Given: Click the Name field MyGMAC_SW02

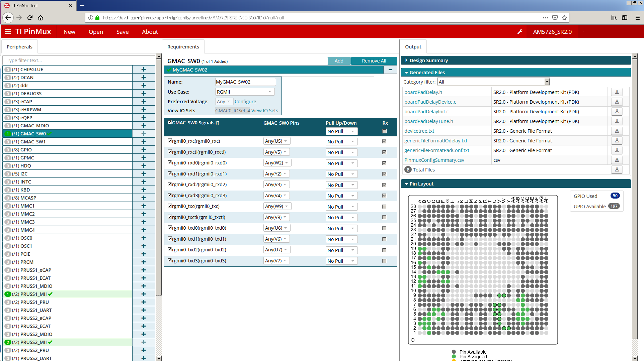Looking at the screenshot, I should 245,82.
